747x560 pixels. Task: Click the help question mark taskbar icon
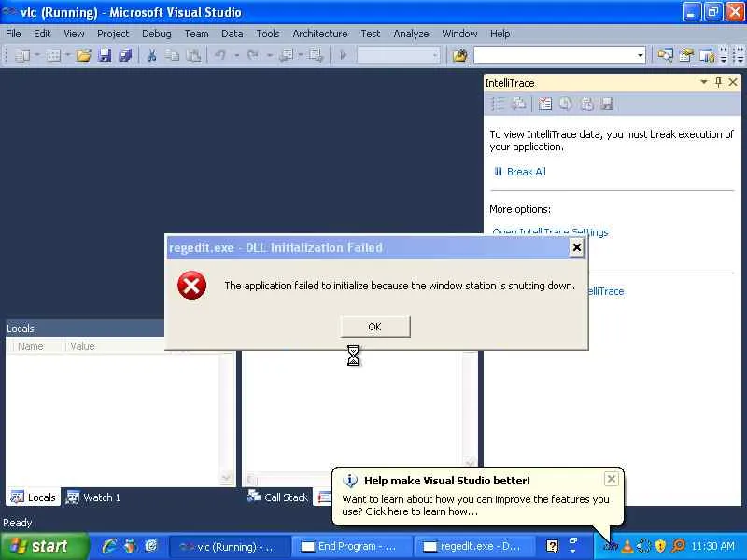click(552, 546)
